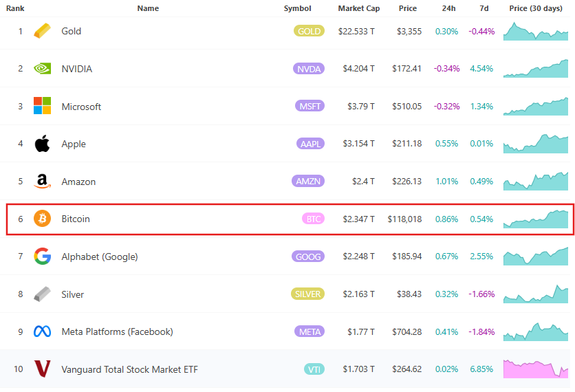The width and height of the screenshot is (575, 392).
Task: Click the Bitcoin logo icon
Action: [42, 219]
